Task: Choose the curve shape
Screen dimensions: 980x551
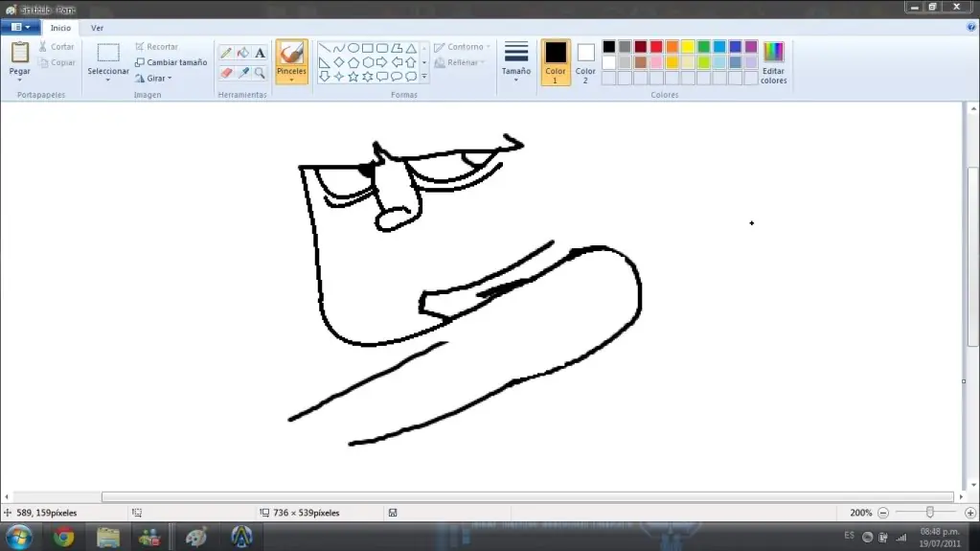Action: point(339,48)
